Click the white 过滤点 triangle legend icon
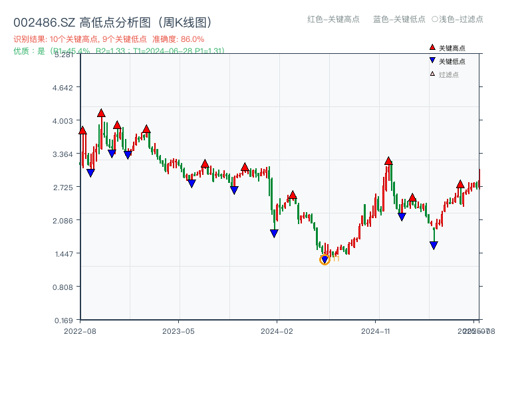Screen dimensions: 532x399 [432, 74]
